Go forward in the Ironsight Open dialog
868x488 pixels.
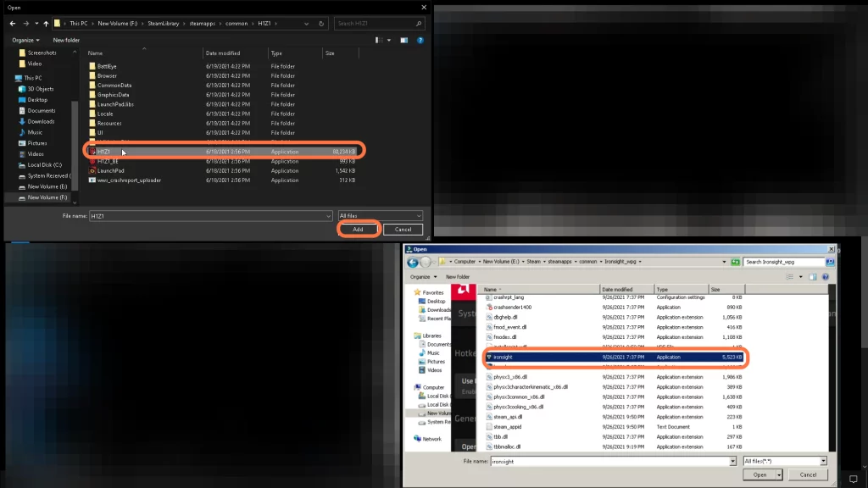coord(426,263)
